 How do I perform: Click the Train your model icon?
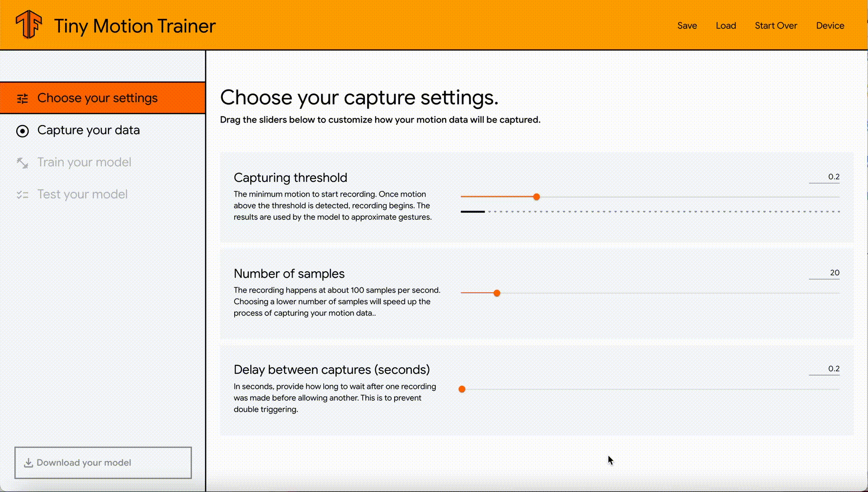point(21,162)
